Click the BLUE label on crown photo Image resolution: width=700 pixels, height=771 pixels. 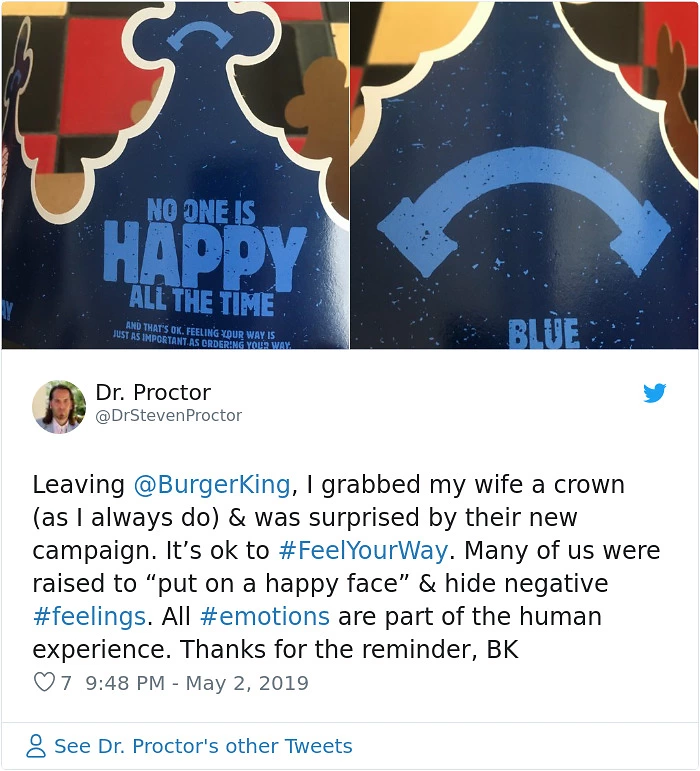[543, 333]
